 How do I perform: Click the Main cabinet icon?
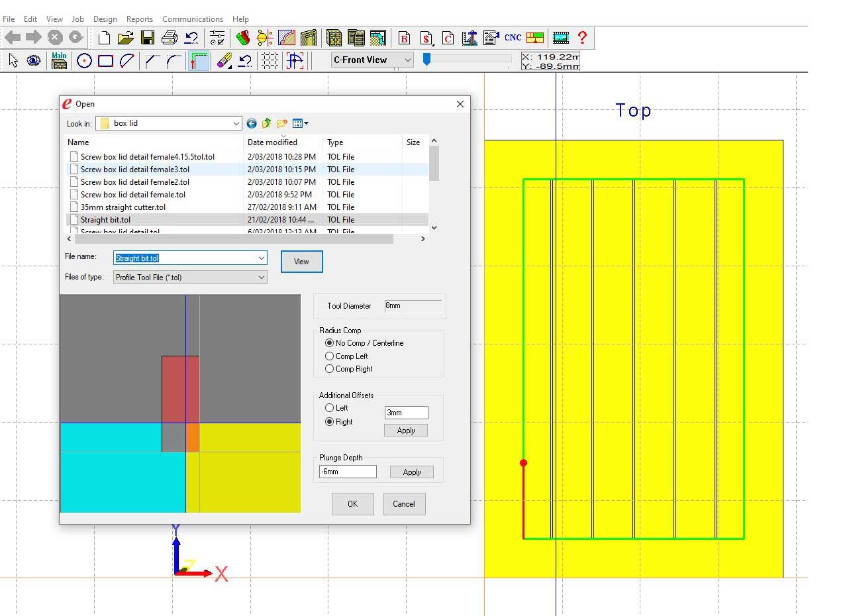(59, 61)
